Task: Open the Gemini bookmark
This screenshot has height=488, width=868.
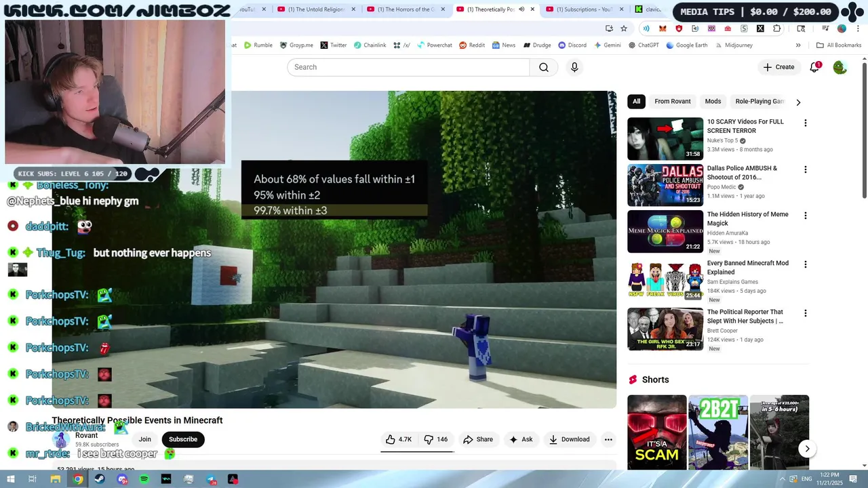Action: tap(607, 45)
